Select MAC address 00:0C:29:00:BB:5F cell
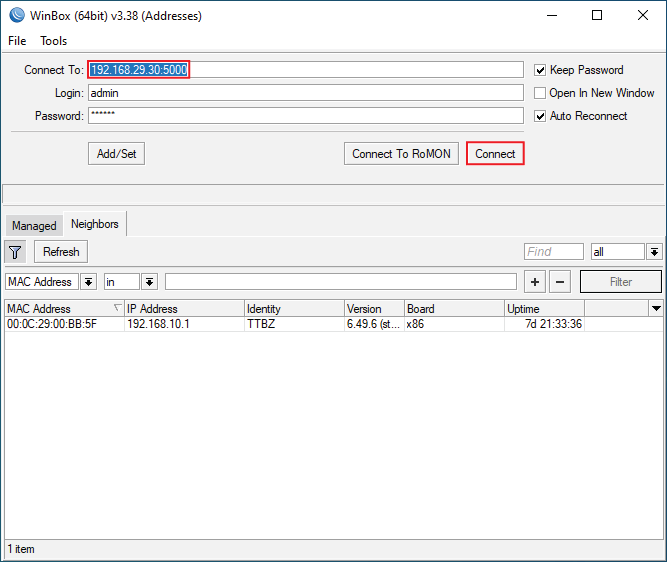 (x=64, y=324)
